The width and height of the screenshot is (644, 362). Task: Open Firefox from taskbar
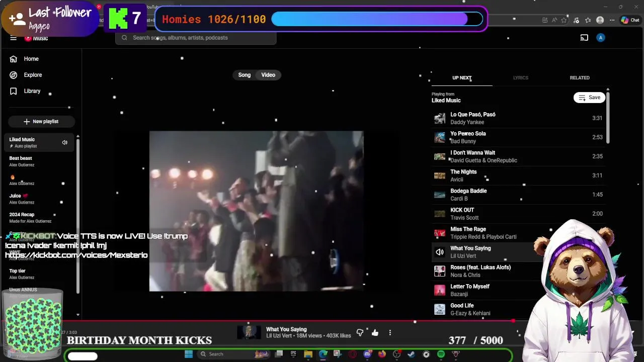[x=382, y=354]
